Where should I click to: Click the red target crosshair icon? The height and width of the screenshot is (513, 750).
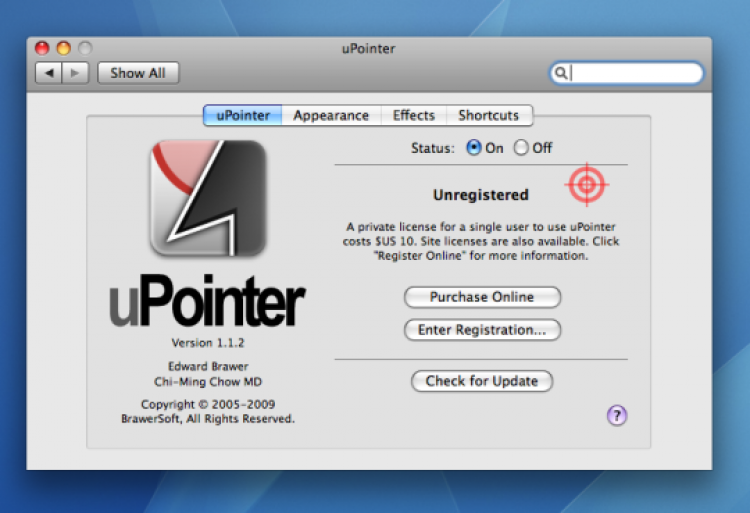tap(587, 185)
